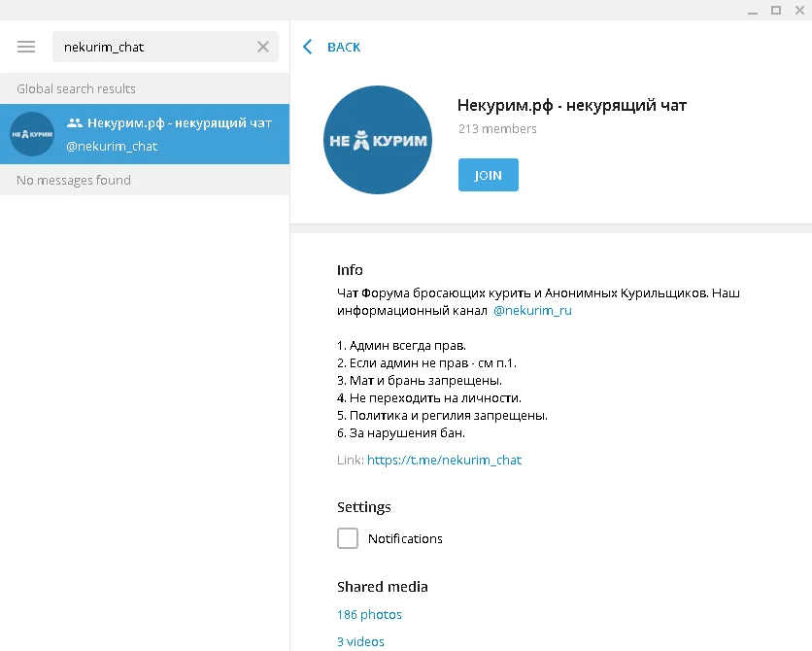The image size is (812, 651).
Task: Click the 'Некурим.рф - некурящий чат' profile title
Action: coord(572,106)
